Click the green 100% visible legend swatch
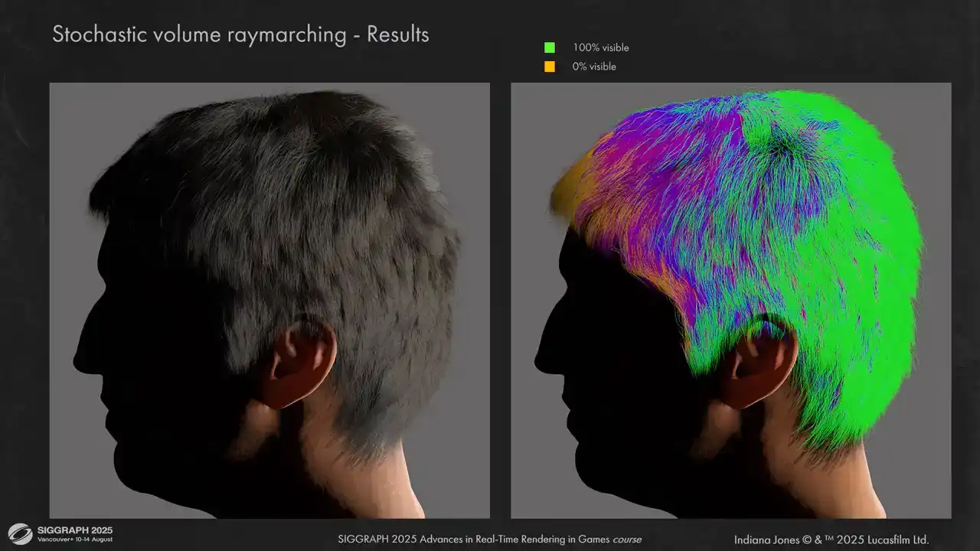Screen dimensions: 980x551 (x=549, y=47)
